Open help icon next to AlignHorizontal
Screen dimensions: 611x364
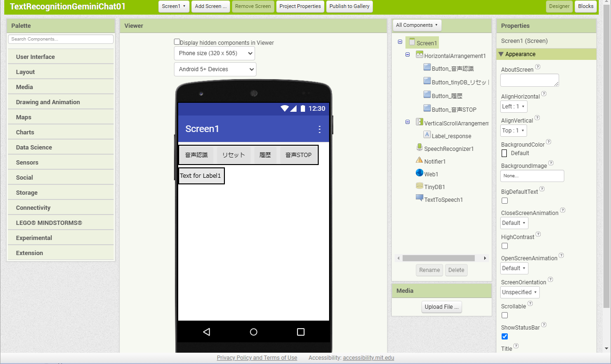pyautogui.click(x=544, y=94)
